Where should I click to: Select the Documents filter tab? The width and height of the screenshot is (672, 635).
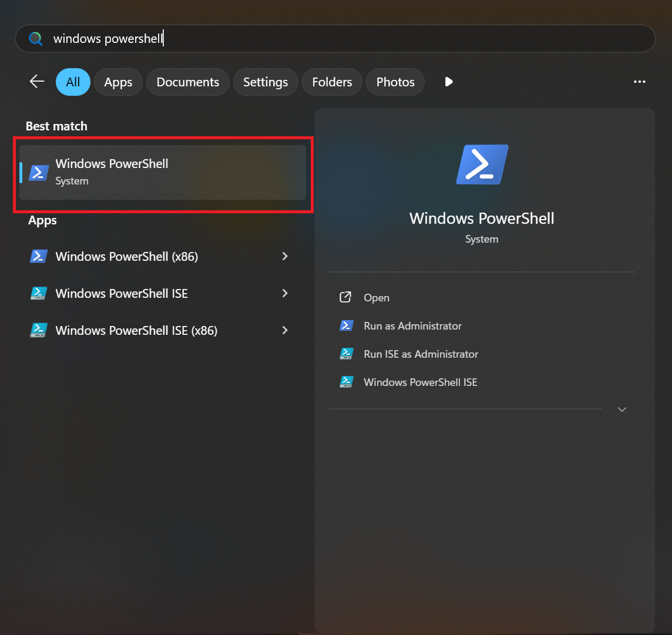(188, 82)
